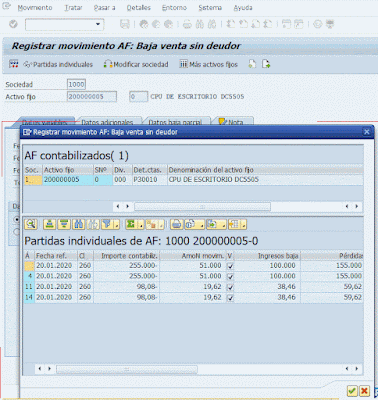The image size is (378, 400).
Task: Click the Save diskette icon
Action: 125,24
